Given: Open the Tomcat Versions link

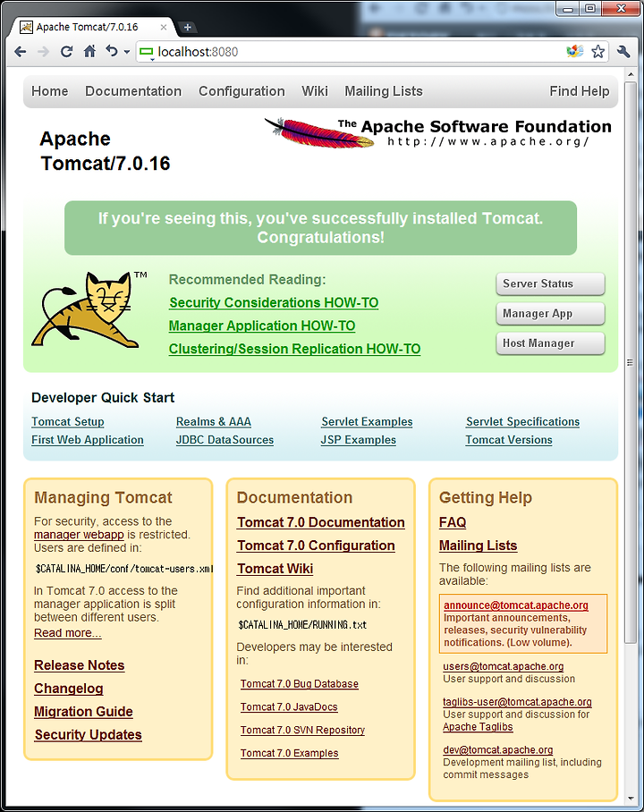Looking at the screenshot, I should point(509,440).
